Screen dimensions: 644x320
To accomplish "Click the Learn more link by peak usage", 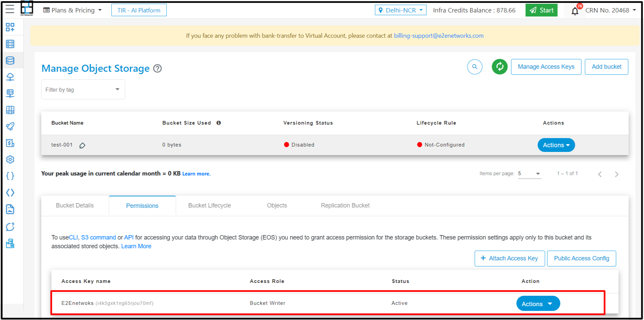I will (x=196, y=174).
